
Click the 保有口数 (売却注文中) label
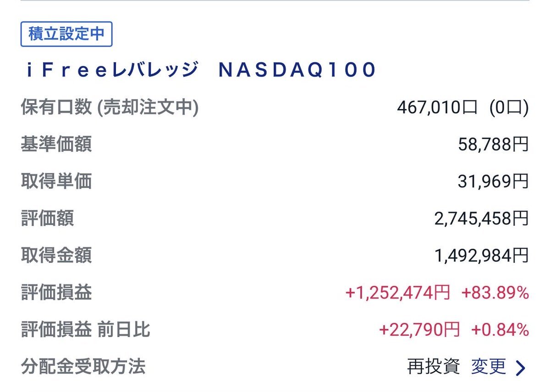click(110, 108)
